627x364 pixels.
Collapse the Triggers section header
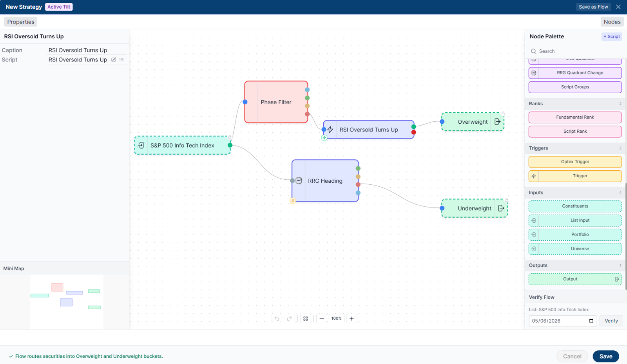(575, 148)
